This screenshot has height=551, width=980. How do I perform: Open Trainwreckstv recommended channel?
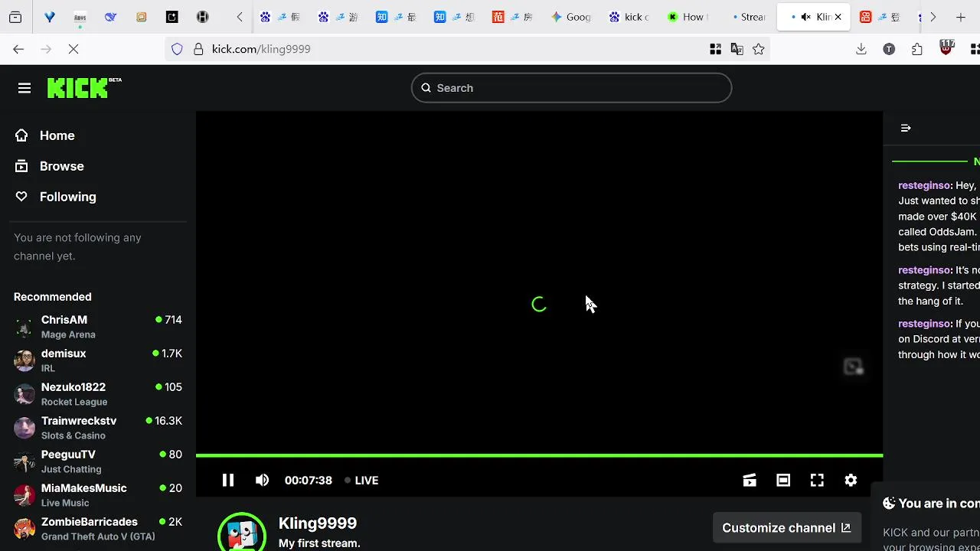click(x=98, y=428)
